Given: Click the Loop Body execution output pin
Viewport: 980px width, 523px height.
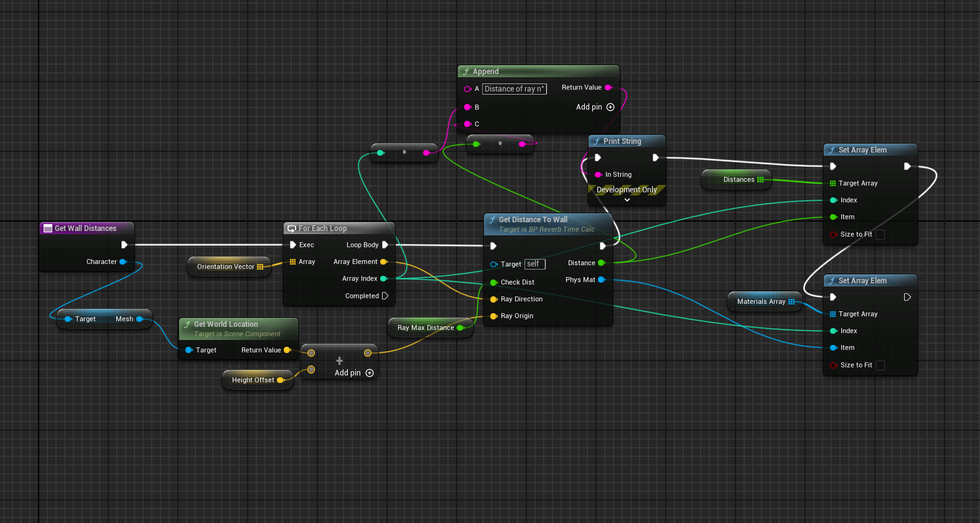Looking at the screenshot, I should tap(385, 245).
